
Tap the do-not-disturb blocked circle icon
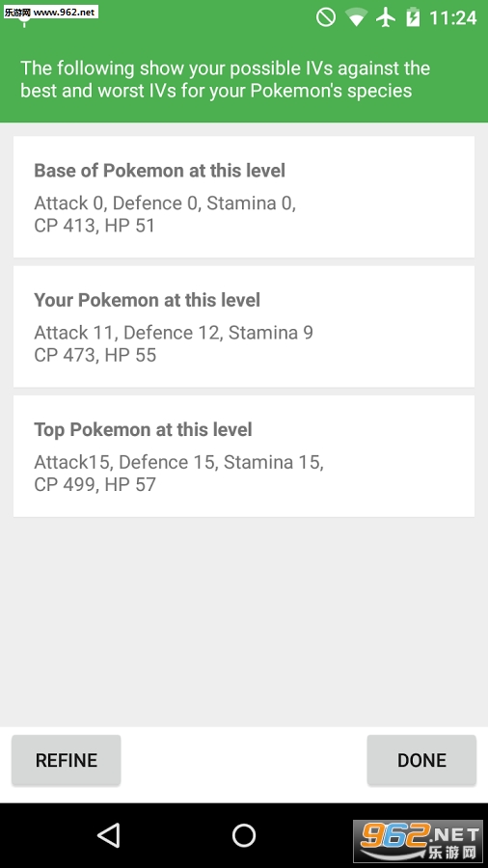click(326, 17)
